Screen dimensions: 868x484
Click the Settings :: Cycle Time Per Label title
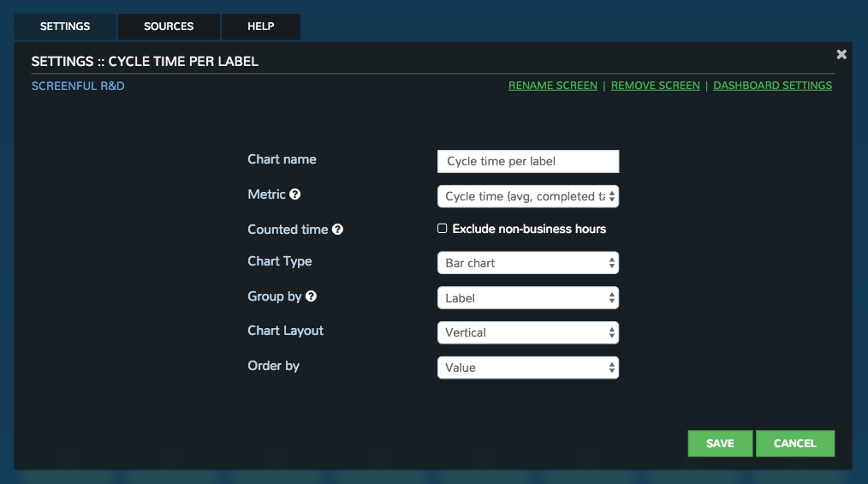coord(145,62)
